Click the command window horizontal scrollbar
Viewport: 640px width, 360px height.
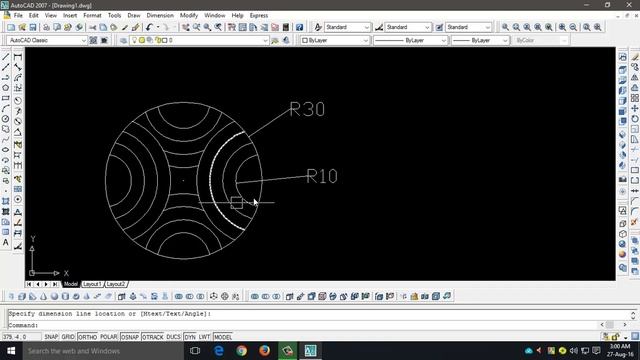point(613,324)
